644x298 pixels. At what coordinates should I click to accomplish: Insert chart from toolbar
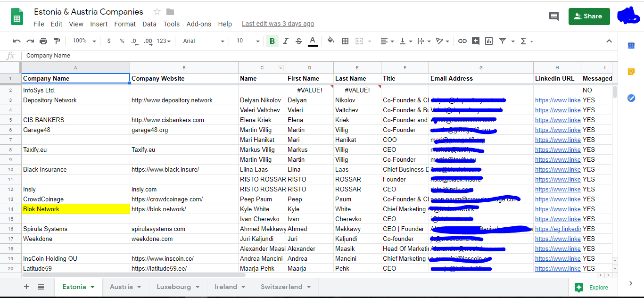(x=489, y=41)
